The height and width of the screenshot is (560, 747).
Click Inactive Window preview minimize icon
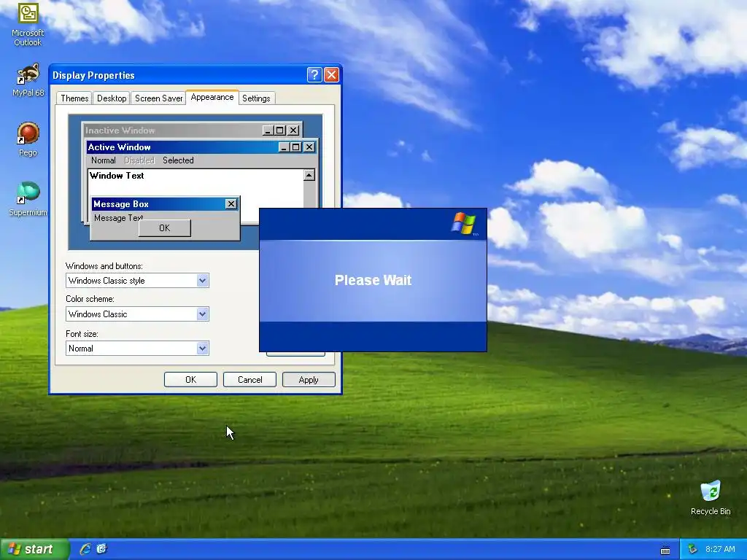(268, 130)
